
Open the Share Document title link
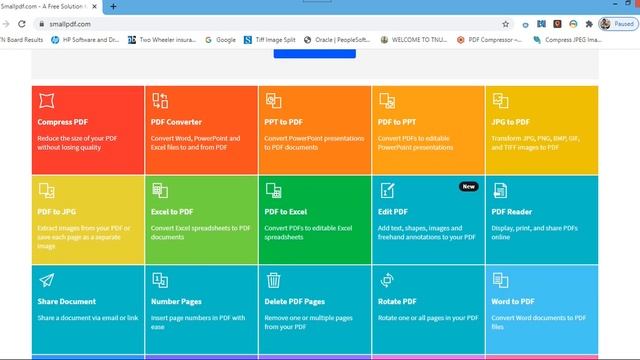[67, 302]
